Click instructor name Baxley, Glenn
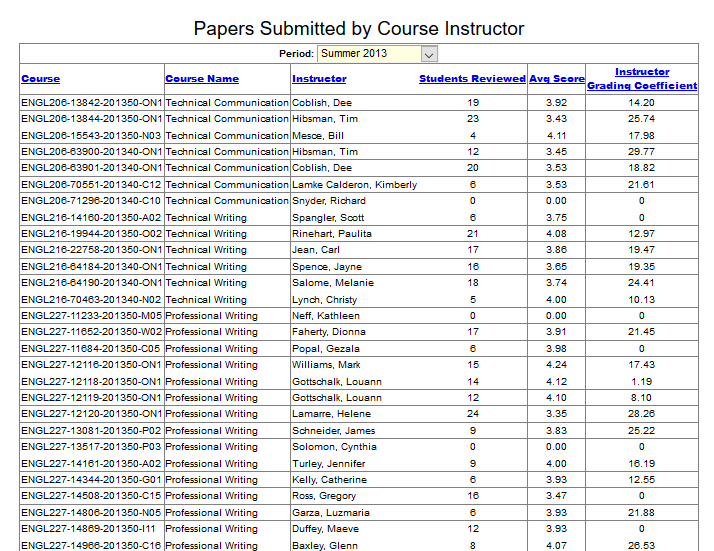The height and width of the screenshot is (551, 714). pyautogui.click(x=325, y=545)
